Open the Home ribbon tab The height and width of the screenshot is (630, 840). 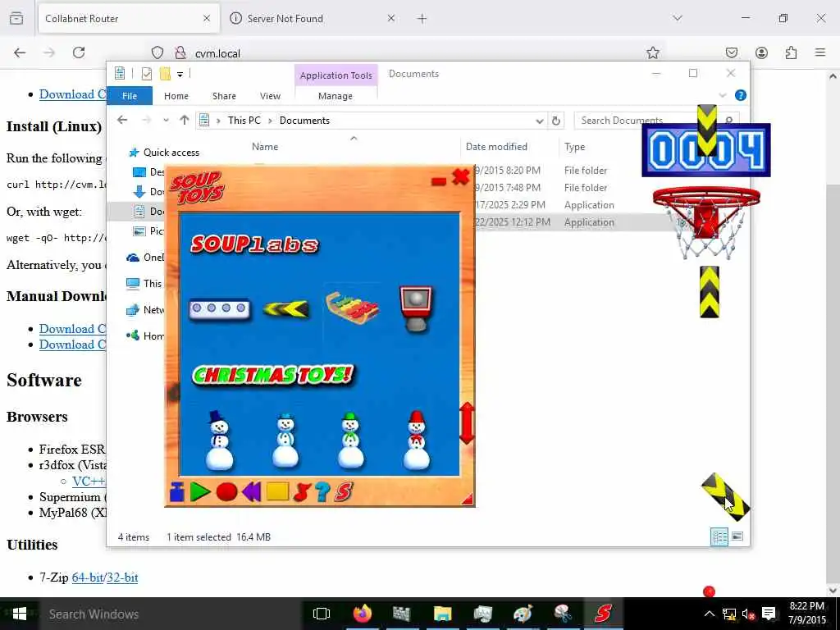coord(176,96)
